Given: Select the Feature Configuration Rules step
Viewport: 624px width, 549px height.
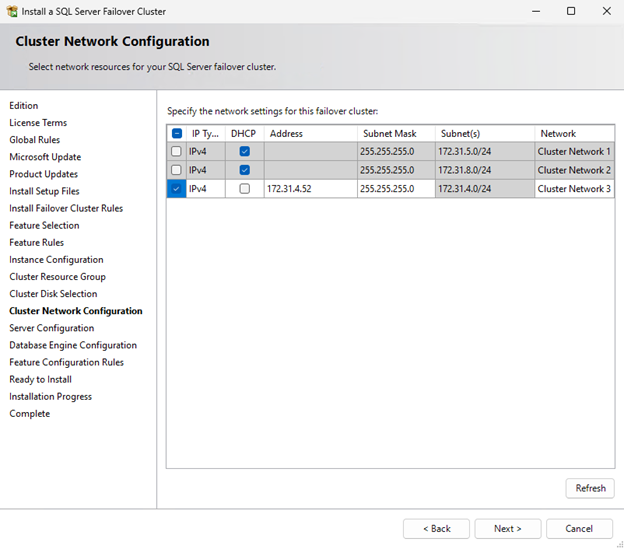Looking at the screenshot, I should pos(66,362).
